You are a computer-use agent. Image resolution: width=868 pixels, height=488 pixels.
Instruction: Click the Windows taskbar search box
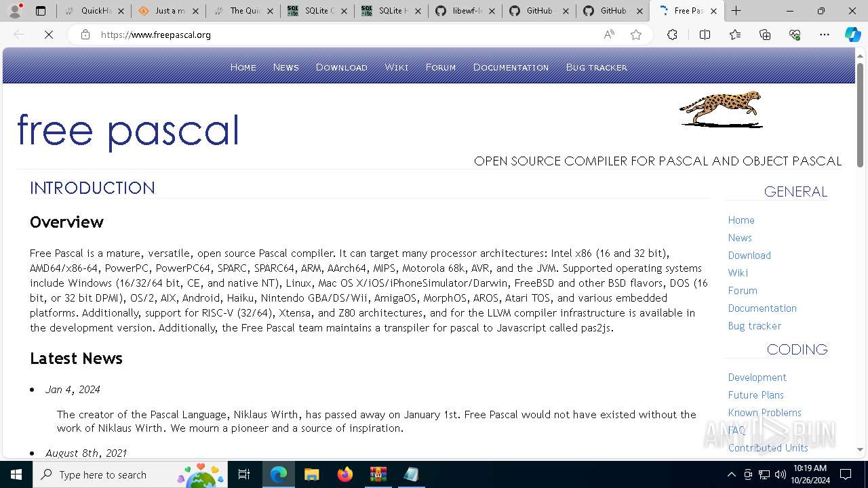click(x=130, y=474)
